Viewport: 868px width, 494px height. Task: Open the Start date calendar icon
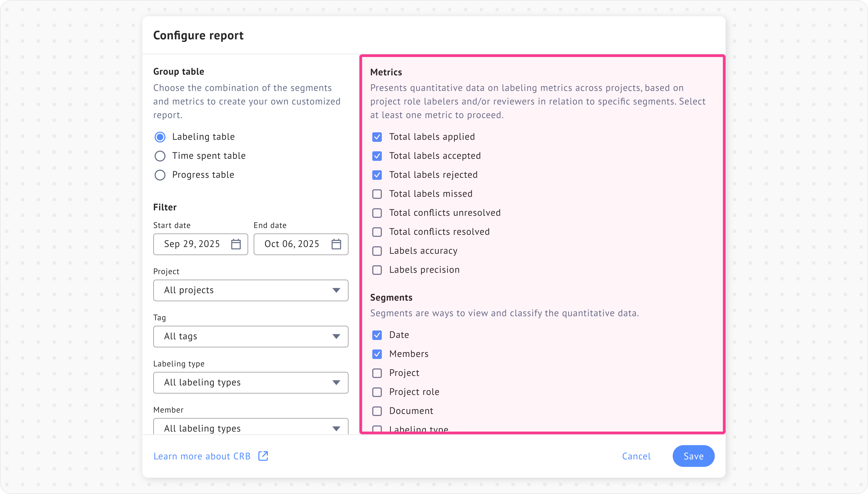pyautogui.click(x=236, y=244)
